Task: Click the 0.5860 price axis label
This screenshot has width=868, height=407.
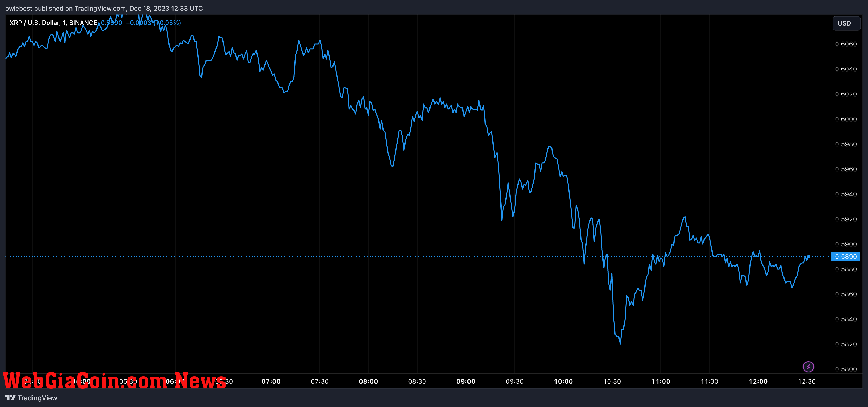Action: (846, 294)
